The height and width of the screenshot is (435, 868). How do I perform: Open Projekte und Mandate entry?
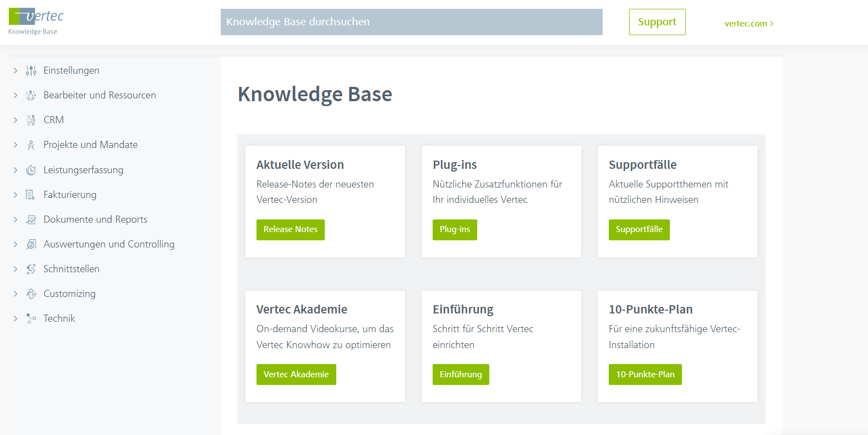(91, 145)
